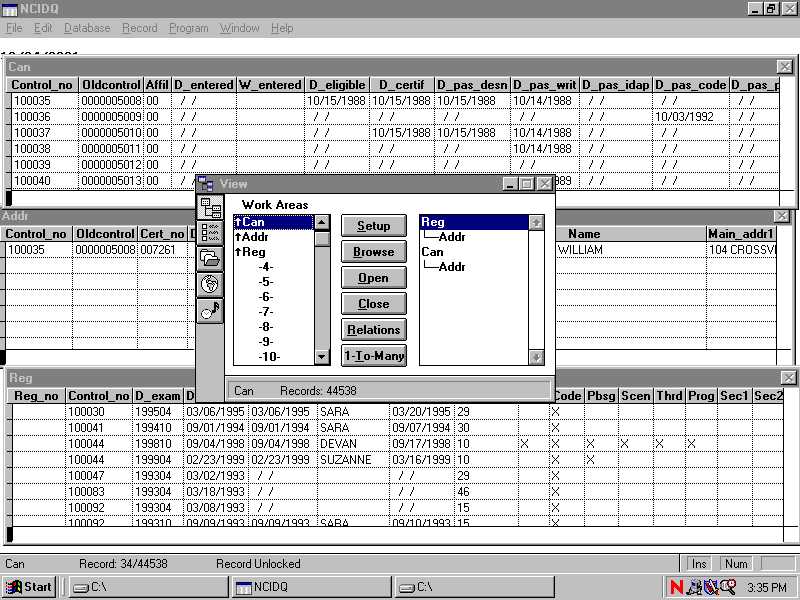Toggle Scen X mark in 199810 row
Viewport: 800px width, 600px height.
click(x=624, y=443)
